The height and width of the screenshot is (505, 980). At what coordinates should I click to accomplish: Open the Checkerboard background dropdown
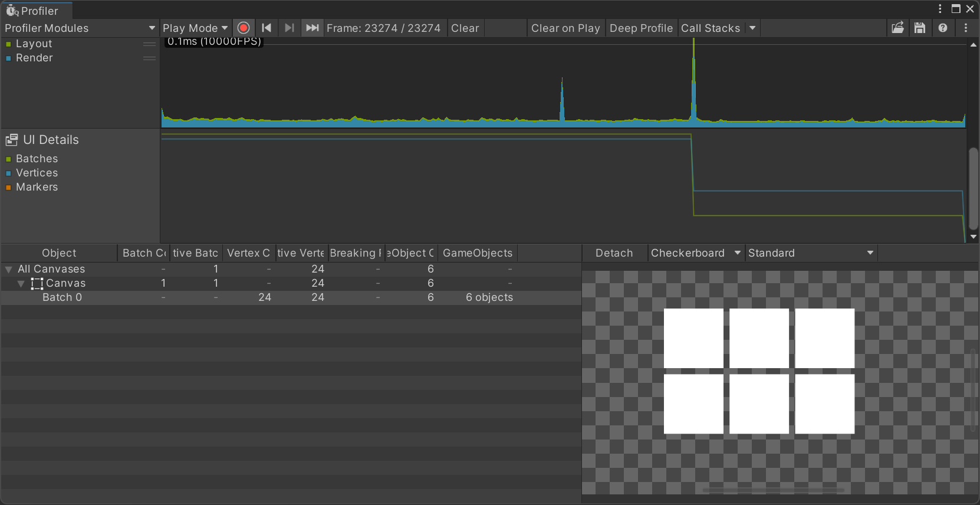tap(696, 253)
